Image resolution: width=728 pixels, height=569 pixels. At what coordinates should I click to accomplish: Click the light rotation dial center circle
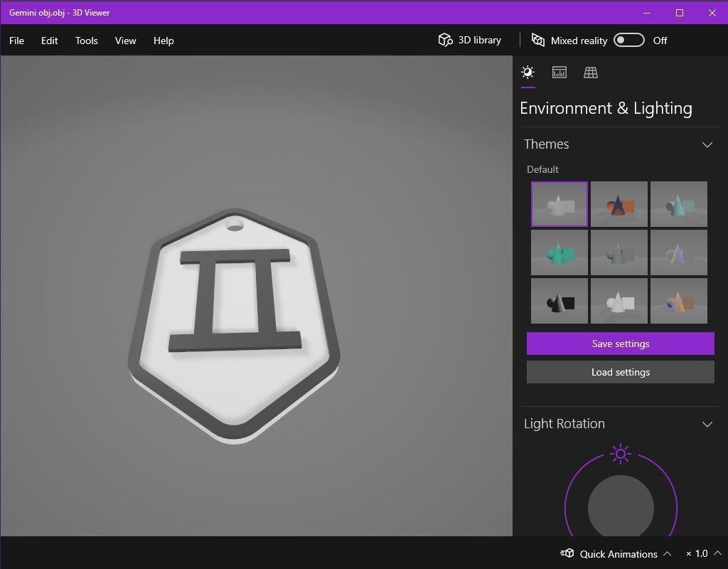point(621,506)
